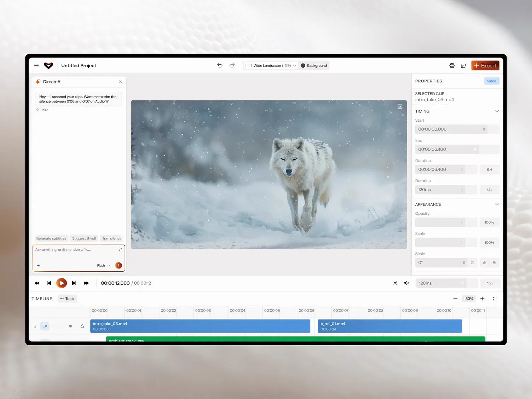Mute the intro_take_03 video track
532x399 pixels.
pos(70,326)
